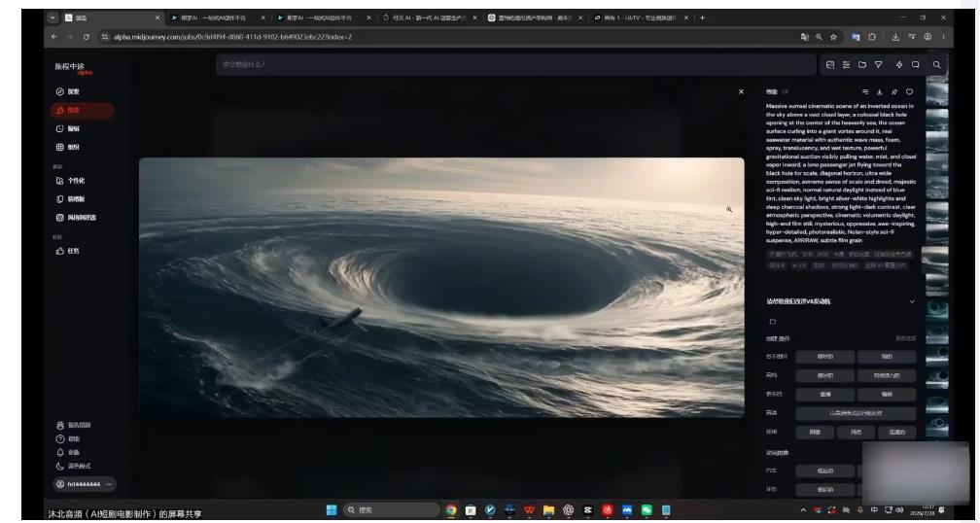Open the settings sliders icon in prompt bar
980x523 pixels.
click(x=846, y=64)
